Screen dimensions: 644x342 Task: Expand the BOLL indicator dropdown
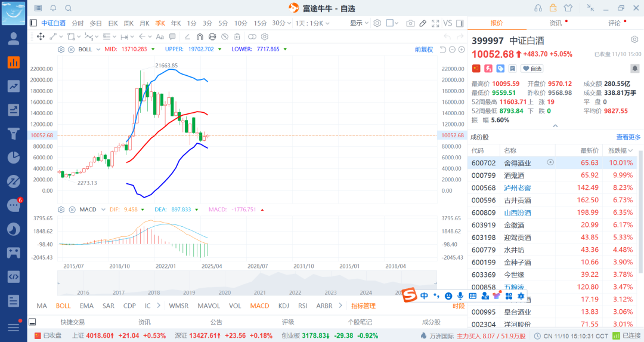(98, 50)
